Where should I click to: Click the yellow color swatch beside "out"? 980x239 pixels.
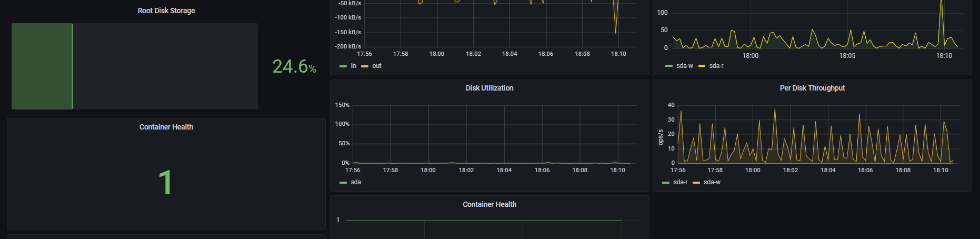tap(365, 66)
